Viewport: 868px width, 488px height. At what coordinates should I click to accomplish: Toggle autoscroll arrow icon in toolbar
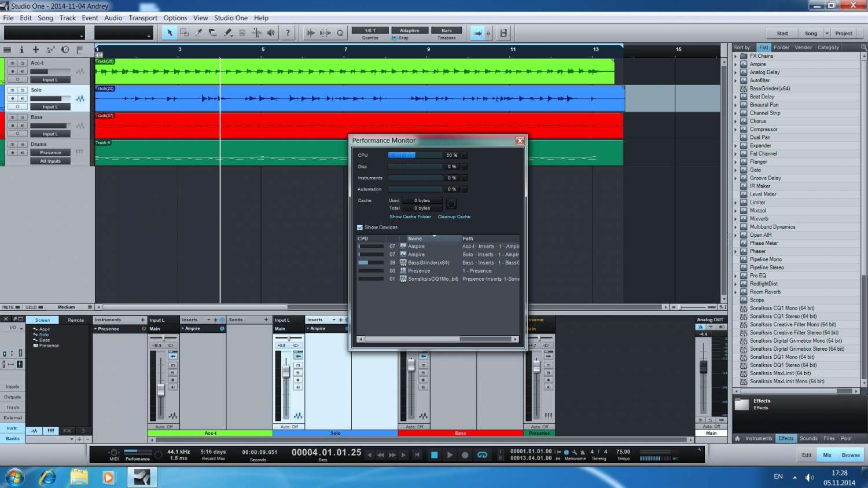tap(477, 33)
